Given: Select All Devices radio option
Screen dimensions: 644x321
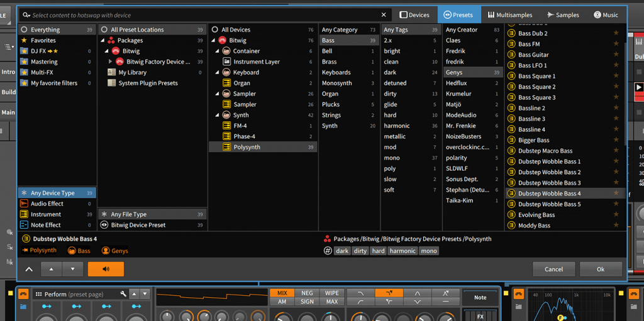Looking at the screenshot, I should pyautogui.click(x=215, y=30).
